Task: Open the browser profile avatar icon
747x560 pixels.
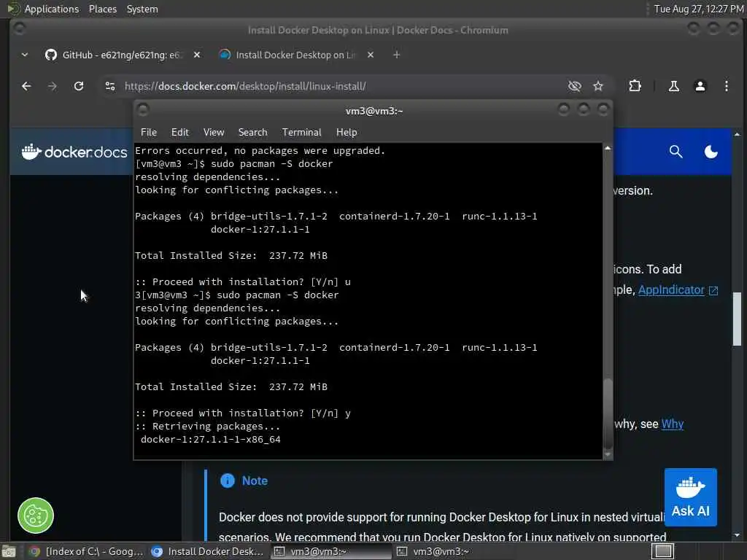Action: pos(700,86)
